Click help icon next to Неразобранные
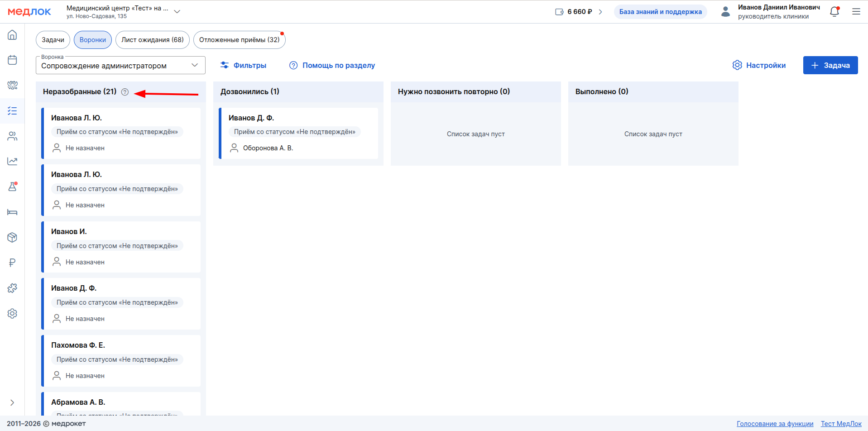The height and width of the screenshot is (431, 868). pyautogui.click(x=125, y=92)
